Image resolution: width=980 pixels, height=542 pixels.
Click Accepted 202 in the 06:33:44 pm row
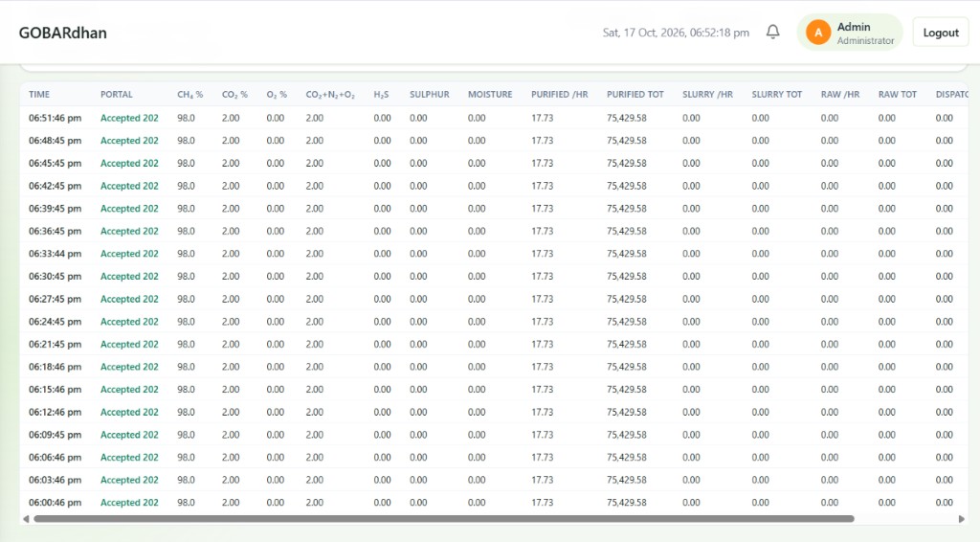click(x=129, y=253)
